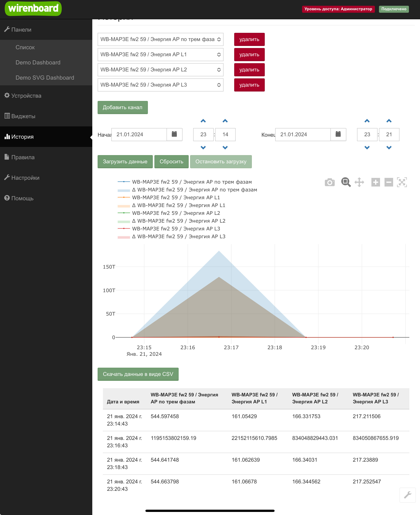420x515 pixels.
Task: Toggle legend line Энергия AP по трем фазам
Action: (x=185, y=182)
